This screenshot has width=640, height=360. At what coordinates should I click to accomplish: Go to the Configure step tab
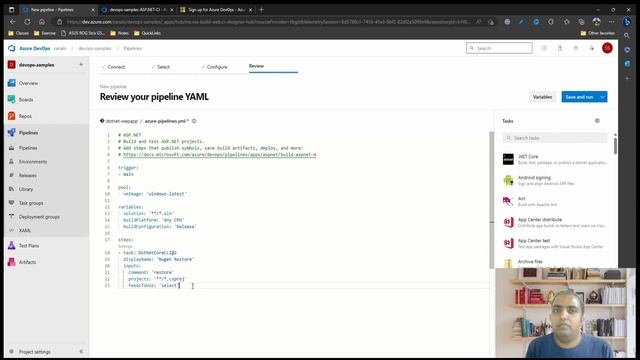pos(214,67)
